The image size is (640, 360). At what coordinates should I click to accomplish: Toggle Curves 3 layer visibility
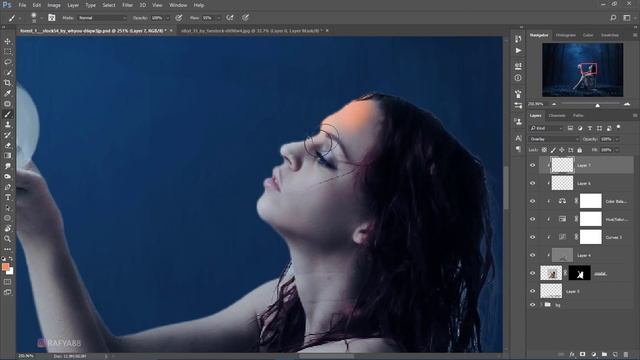point(532,237)
